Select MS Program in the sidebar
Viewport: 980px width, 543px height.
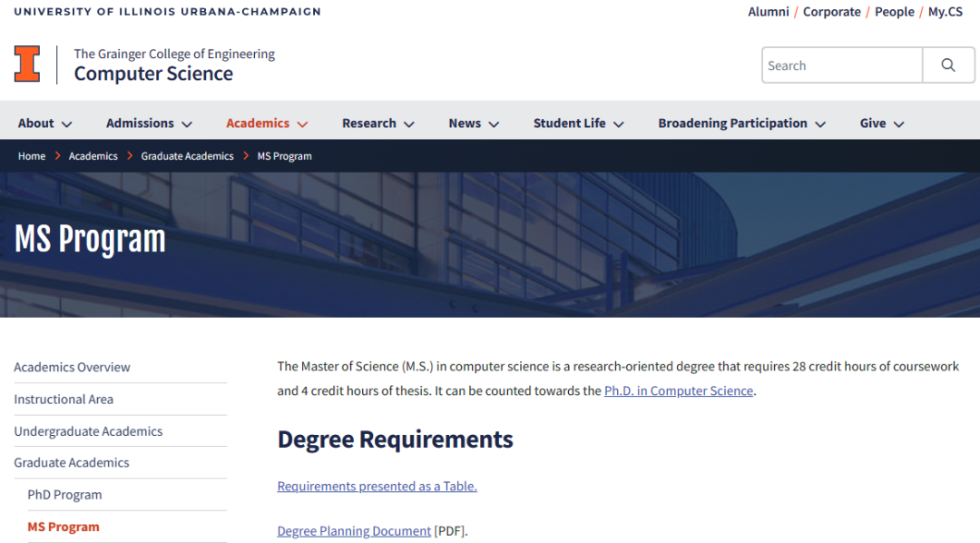[64, 527]
